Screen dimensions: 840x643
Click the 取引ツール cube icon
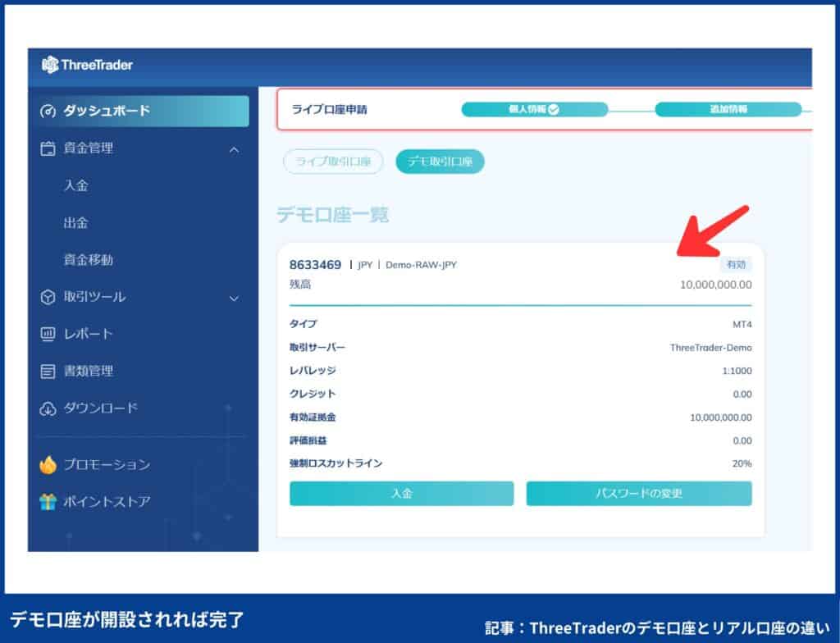(48, 297)
